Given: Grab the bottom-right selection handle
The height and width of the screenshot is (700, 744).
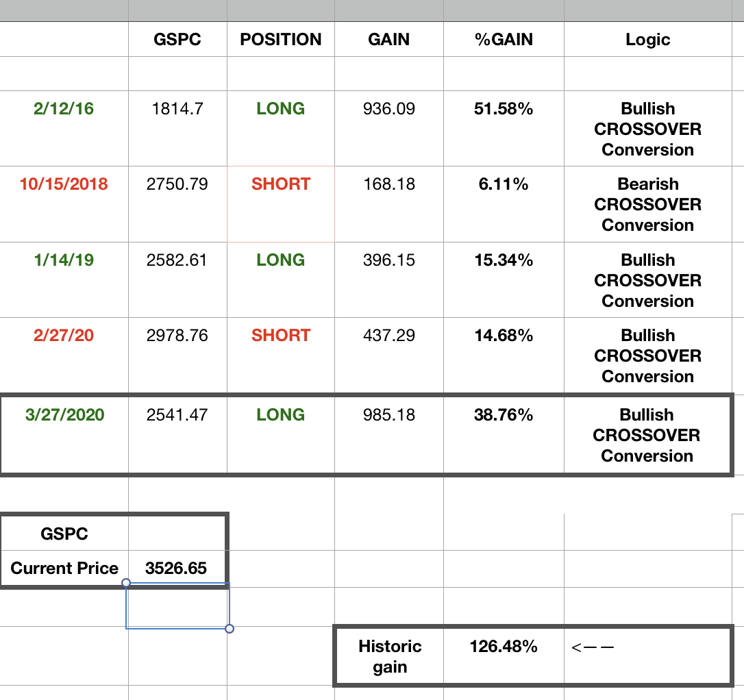Looking at the screenshot, I should pos(230,629).
